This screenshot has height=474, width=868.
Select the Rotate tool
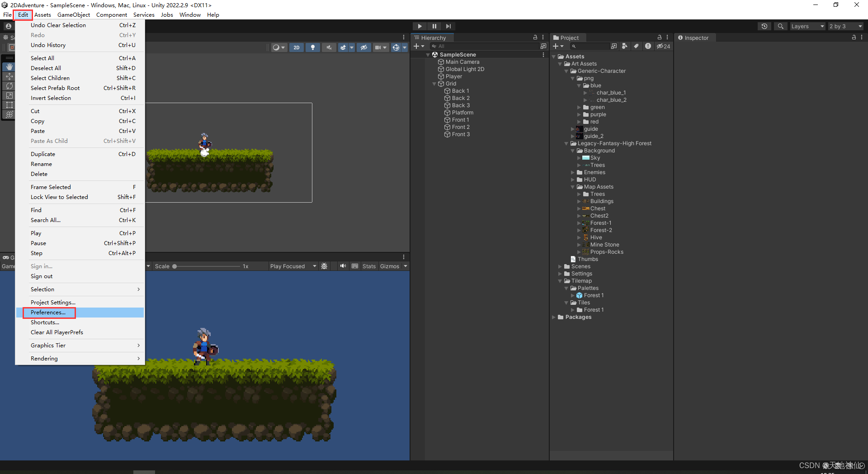9,85
